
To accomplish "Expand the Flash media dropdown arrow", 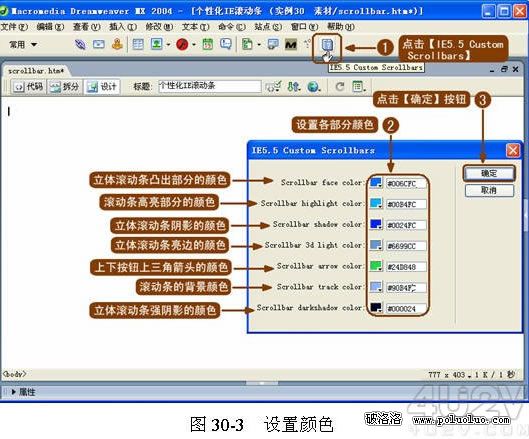I will 194,44.
